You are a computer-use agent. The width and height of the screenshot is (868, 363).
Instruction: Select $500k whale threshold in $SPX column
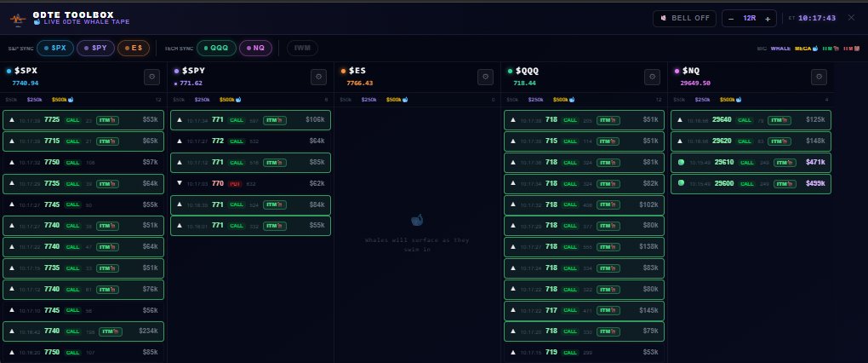(x=62, y=100)
